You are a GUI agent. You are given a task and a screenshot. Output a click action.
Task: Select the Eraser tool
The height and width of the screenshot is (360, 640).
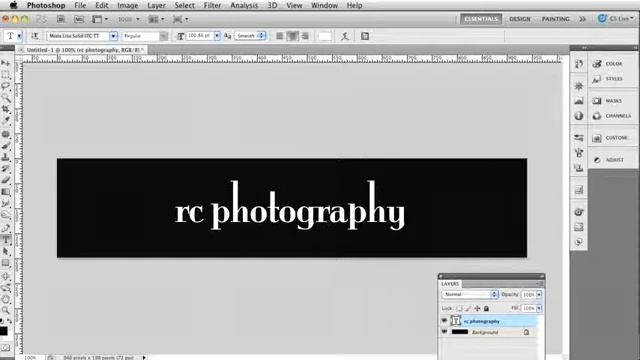point(5,180)
